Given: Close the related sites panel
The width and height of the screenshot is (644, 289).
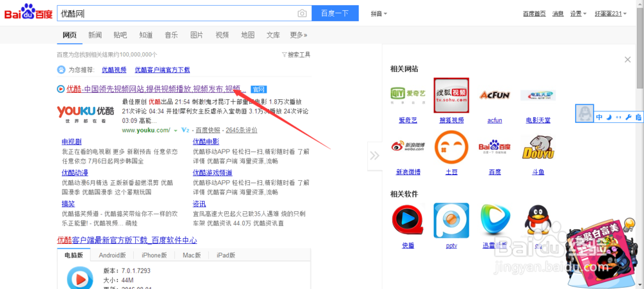Looking at the screenshot, I should (x=627, y=59).
